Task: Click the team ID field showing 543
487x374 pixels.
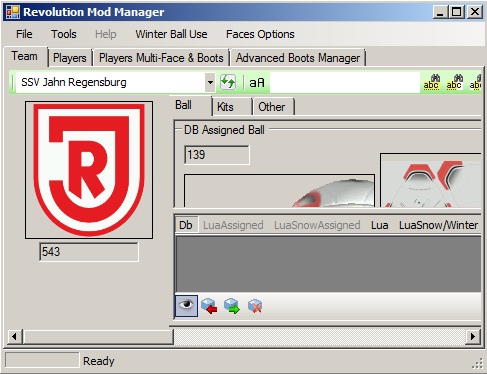Action: [x=89, y=252]
